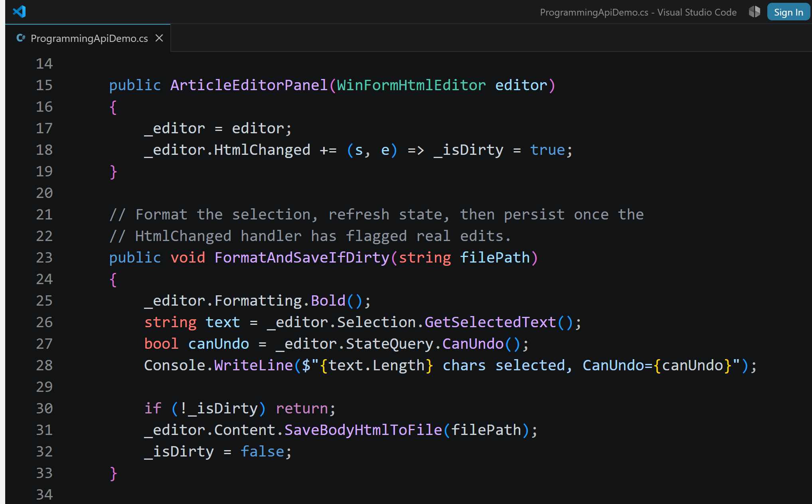Click HtmlChanged on line 18
Viewport: 812px width, 504px height.
(262, 150)
